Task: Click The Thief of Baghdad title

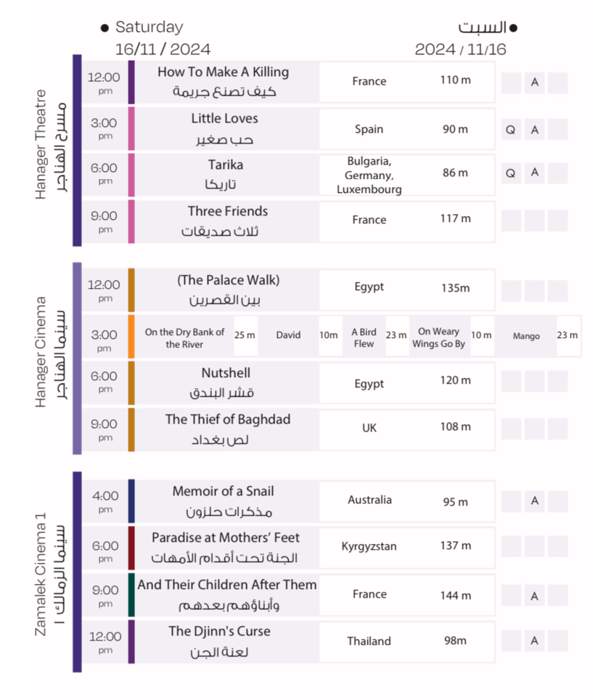Action: click(227, 419)
